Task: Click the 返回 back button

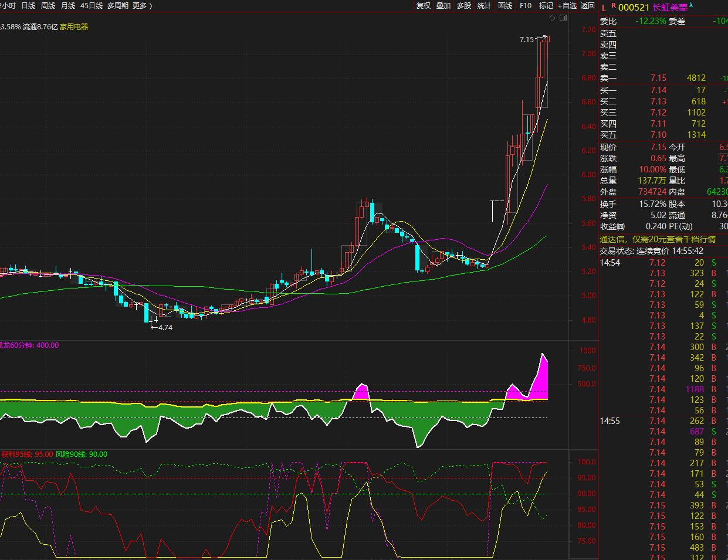Action: coord(587,6)
